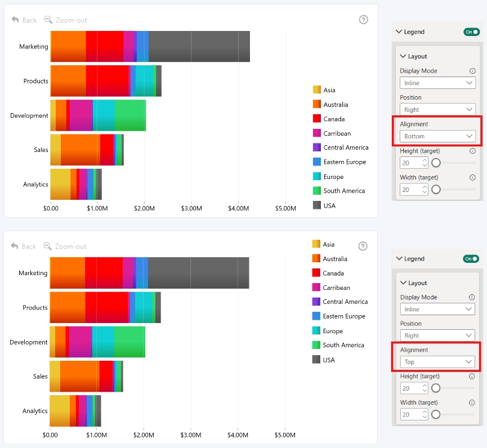Click the top Height (target) slider handle

click(436, 163)
